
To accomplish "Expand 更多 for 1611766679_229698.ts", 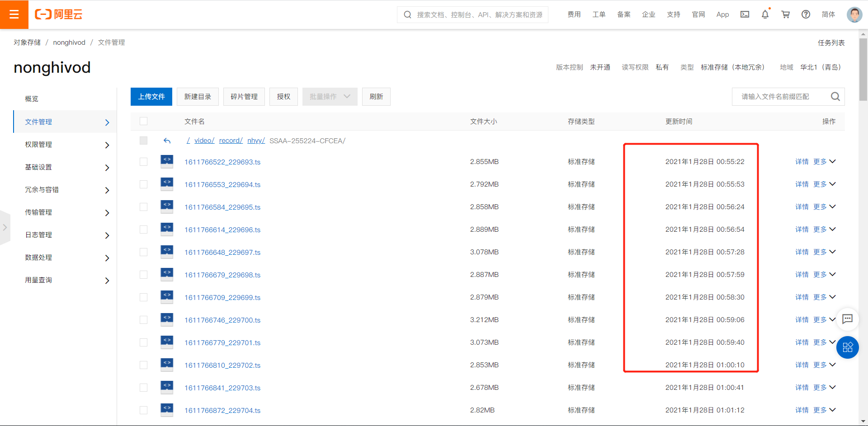I will point(825,275).
